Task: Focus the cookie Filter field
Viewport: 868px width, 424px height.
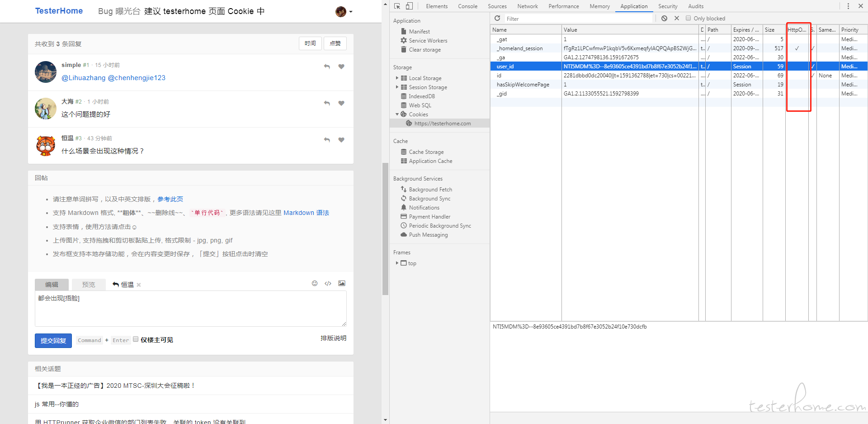Action: coord(579,19)
